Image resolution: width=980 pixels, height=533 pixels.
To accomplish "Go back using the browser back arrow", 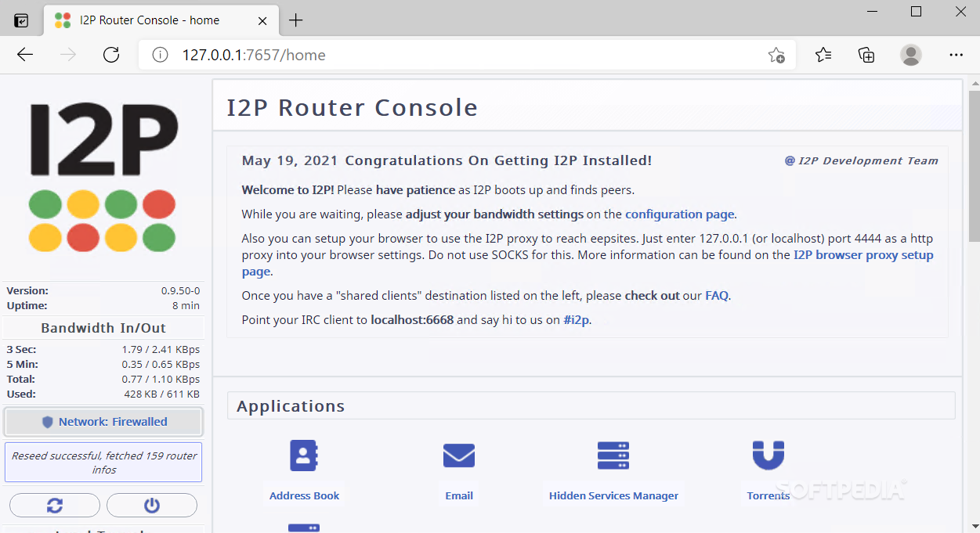I will click(25, 55).
